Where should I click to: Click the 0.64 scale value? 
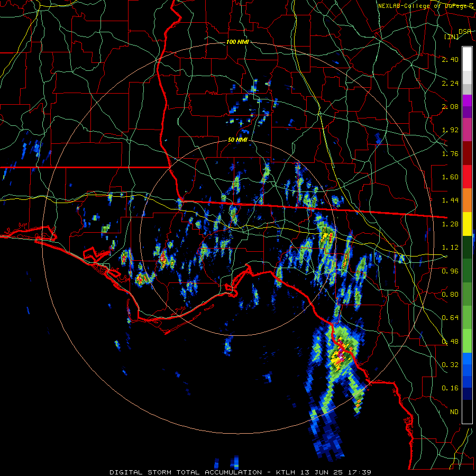(x=450, y=318)
